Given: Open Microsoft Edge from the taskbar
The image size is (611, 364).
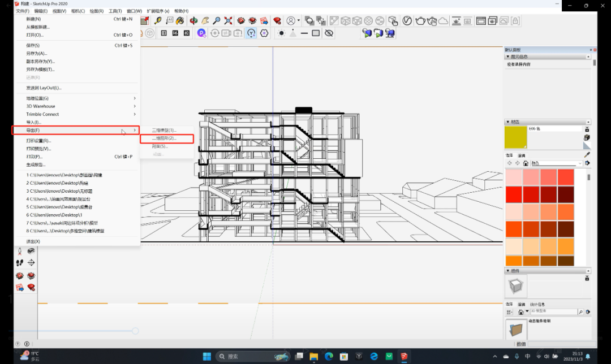Looking at the screenshot, I should click(329, 356).
